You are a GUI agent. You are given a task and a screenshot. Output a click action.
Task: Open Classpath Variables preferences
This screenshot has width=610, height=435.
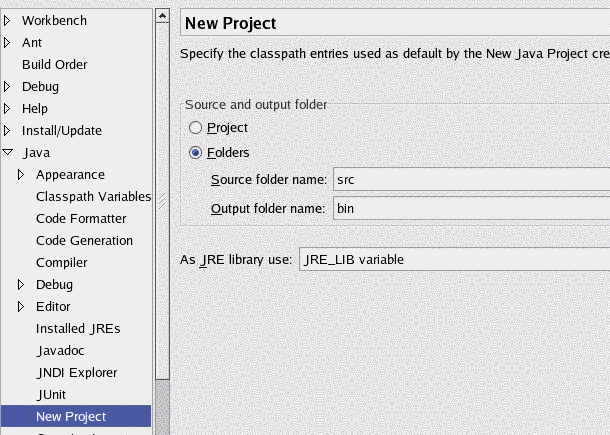93,196
